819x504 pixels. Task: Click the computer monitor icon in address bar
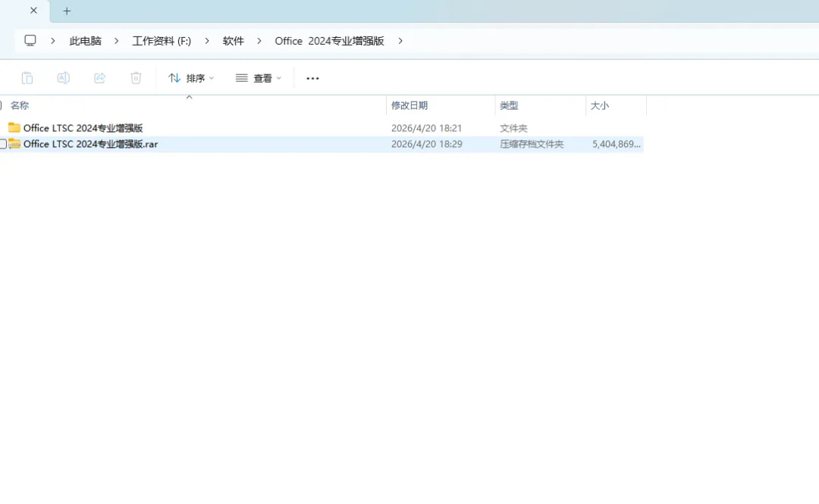click(30, 40)
